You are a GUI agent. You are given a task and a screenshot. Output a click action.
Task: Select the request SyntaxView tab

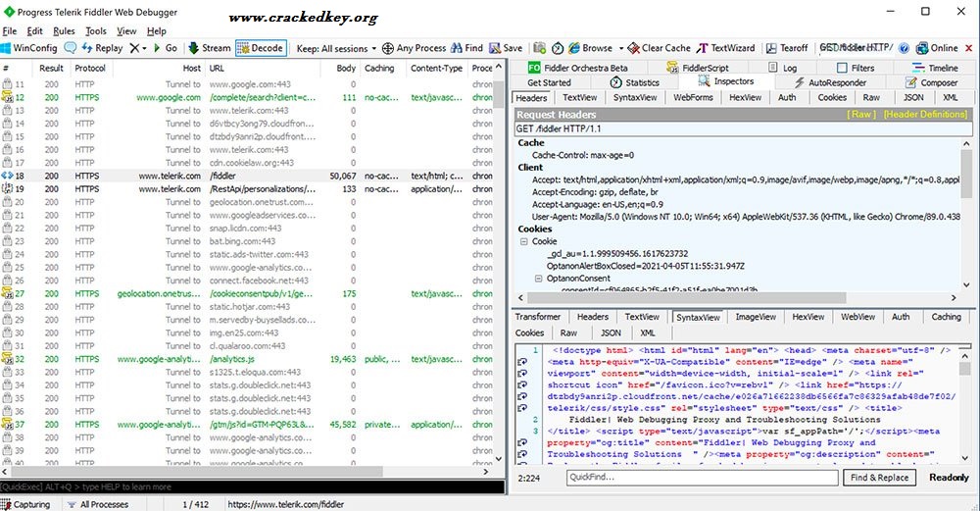pyautogui.click(x=635, y=97)
